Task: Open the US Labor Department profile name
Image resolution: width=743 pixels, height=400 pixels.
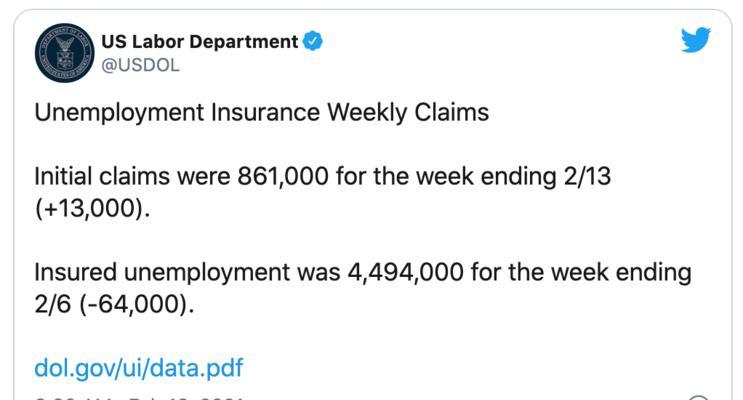Action: click(x=199, y=42)
